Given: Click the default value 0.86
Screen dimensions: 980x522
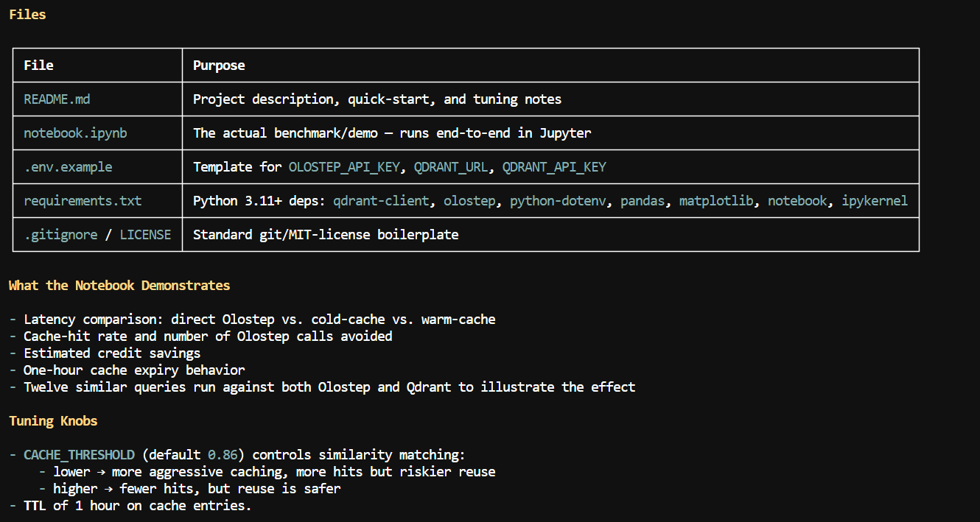Looking at the screenshot, I should click(x=223, y=455).
